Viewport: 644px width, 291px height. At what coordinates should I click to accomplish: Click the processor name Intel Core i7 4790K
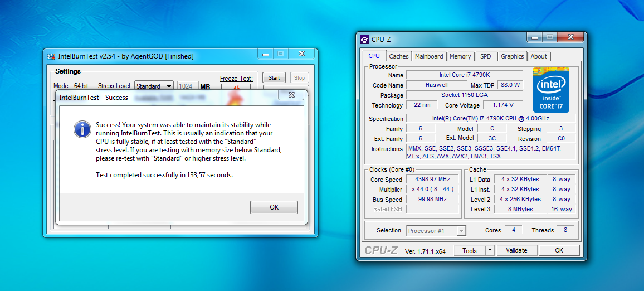(464, 75)
